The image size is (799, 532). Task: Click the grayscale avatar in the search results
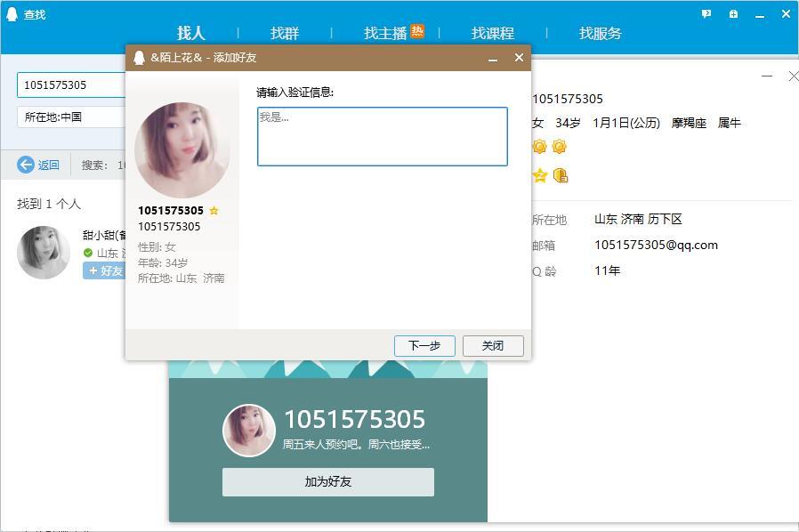click(x=44, y=253)
